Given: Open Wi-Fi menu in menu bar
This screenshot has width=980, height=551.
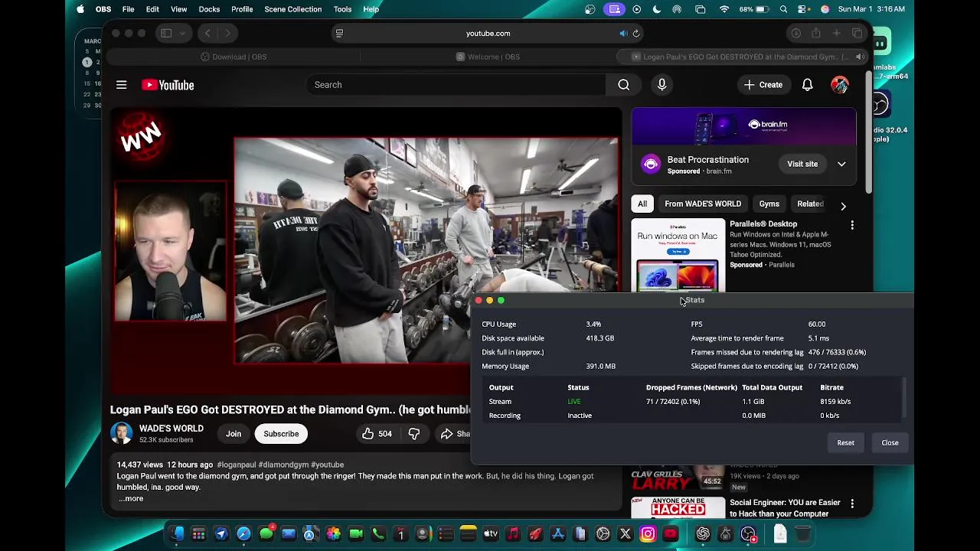Looking at the screenshot, I should coord(724,9).
